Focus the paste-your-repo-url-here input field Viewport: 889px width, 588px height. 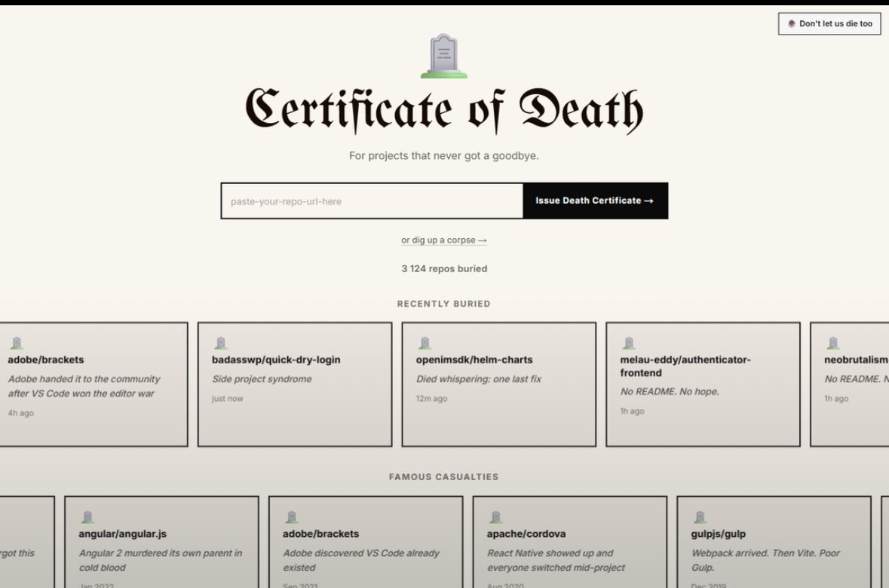click(372, 201)
